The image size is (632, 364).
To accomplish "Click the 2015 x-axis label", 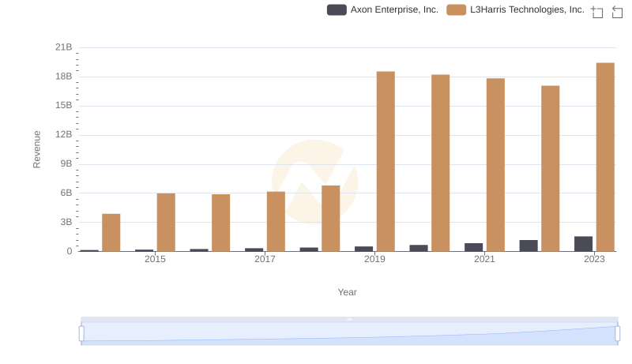I will pyautogui.click(x=155, y=259).
